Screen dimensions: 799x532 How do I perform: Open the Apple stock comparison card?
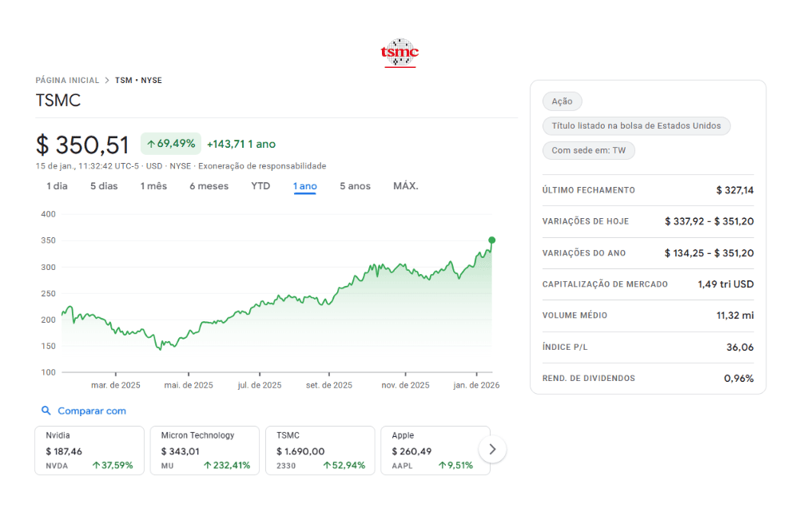point(435,451)
